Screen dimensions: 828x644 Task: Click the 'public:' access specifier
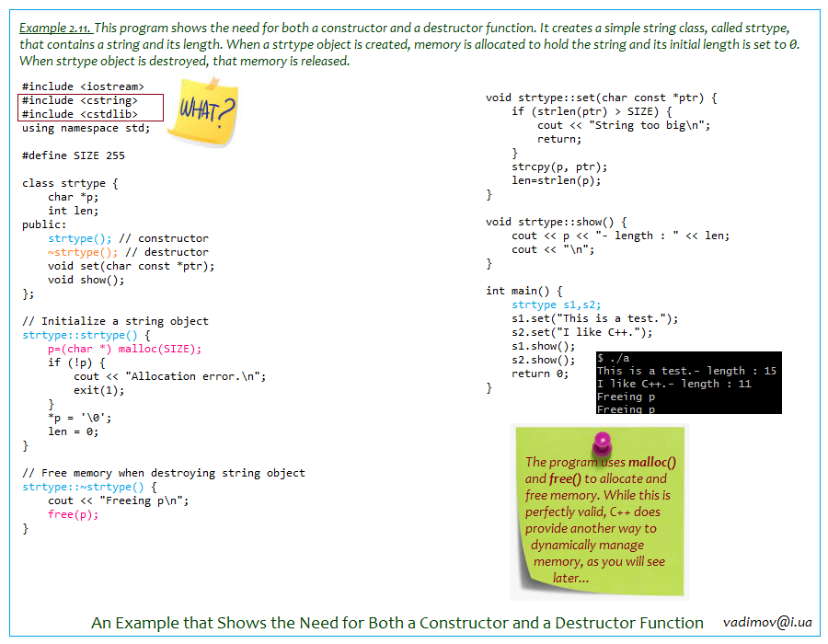click(44, 224)
